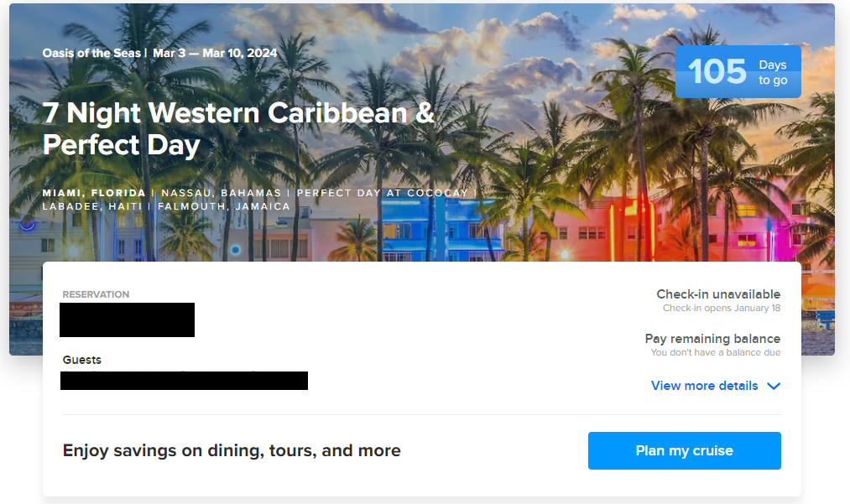Select Miami, Florida port name
The height and width of the screenshot is (504, 850).
(x=94, y=193)
